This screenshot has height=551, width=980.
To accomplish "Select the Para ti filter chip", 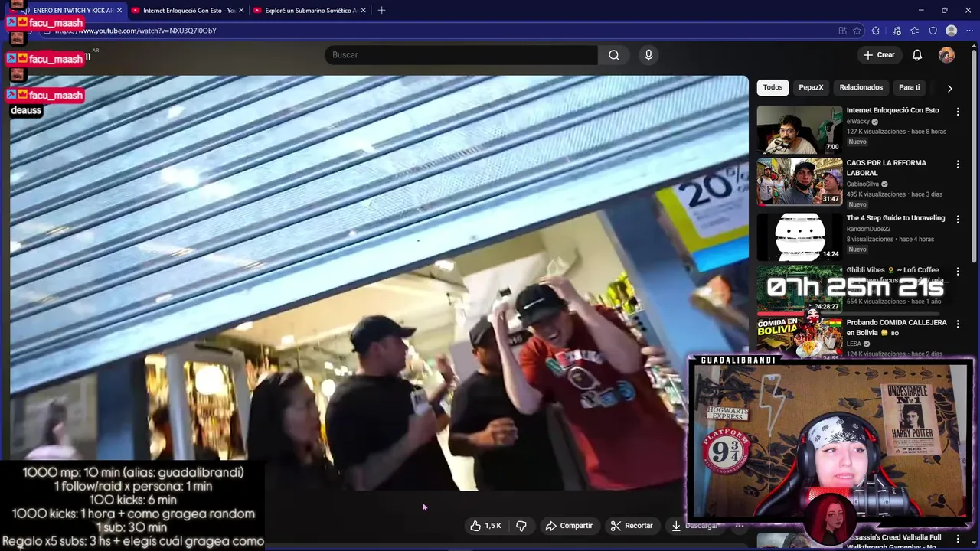I will pyautogui.click(x=910, y=87).
